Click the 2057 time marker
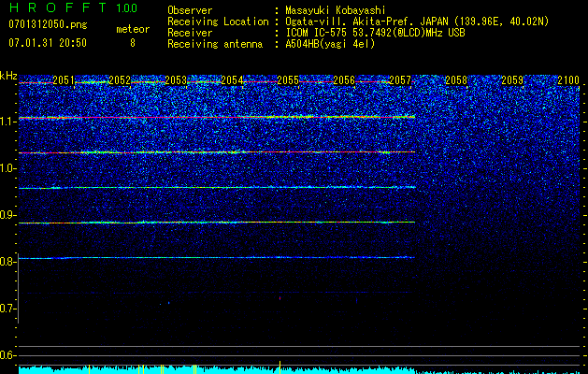 (x=400, y=80)
